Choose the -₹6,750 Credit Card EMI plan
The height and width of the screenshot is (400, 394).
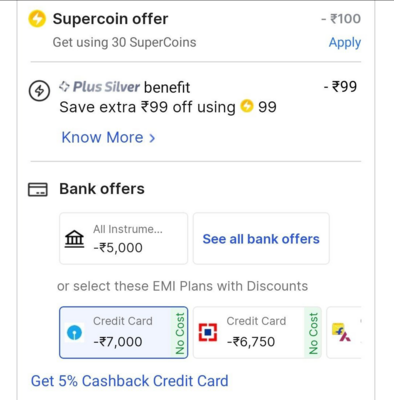257,333
